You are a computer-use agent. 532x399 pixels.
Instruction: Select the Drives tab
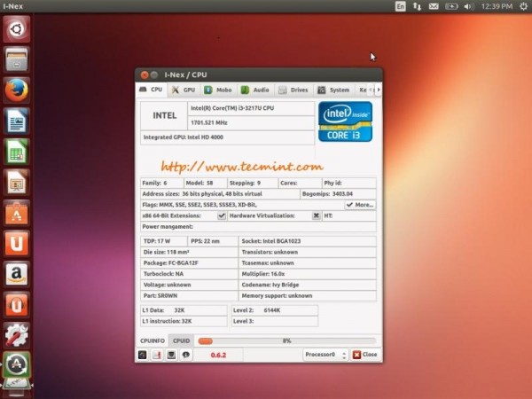293,90
